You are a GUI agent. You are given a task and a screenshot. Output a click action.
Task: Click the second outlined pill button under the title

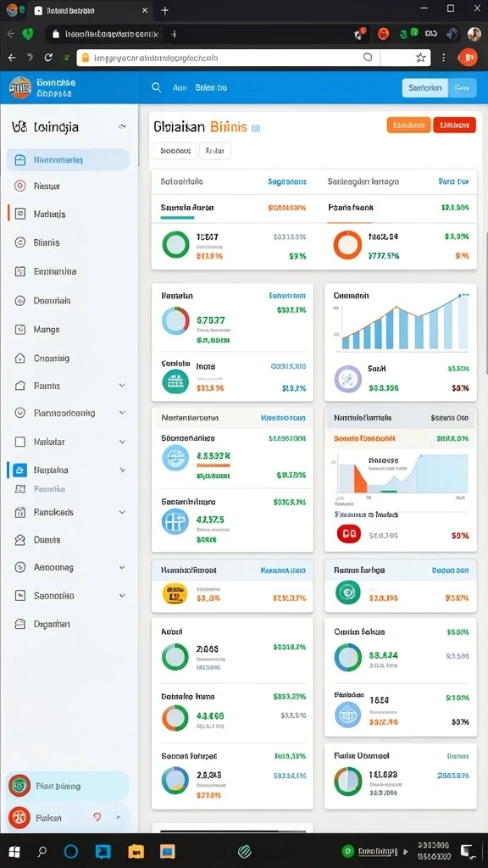point(215,151)
